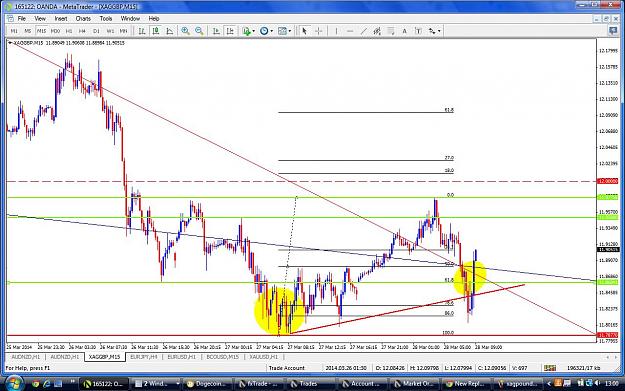
Task: Expand the '2 Wind...' taskbar group arrow
Action: [x=177, y=384]
